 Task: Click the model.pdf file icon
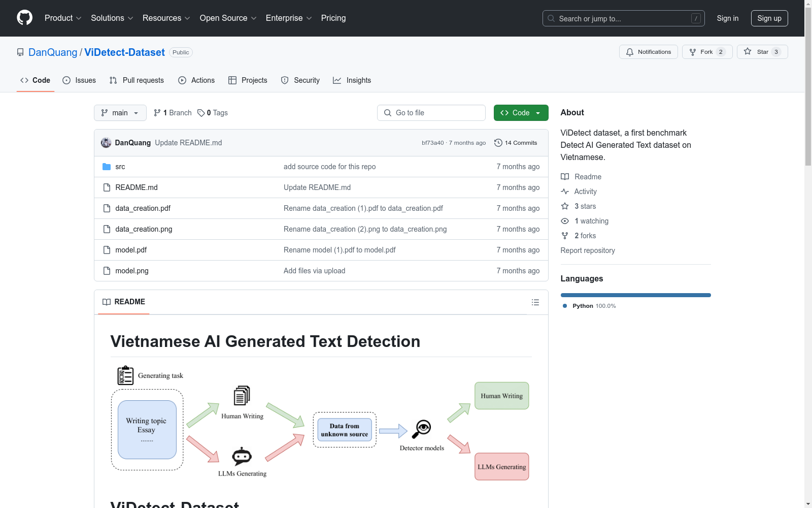107,250
